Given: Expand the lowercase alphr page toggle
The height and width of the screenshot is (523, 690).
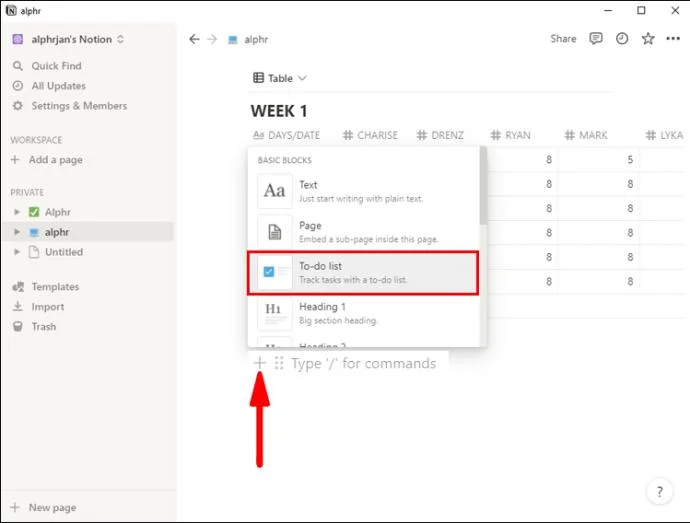Looking at the screenshot, I should 17,232.
